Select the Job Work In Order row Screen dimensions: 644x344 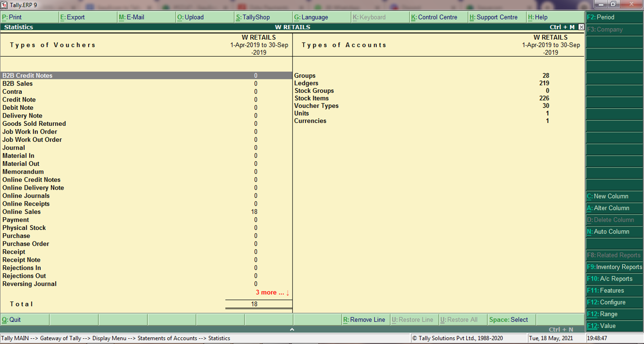click(146, 132)
